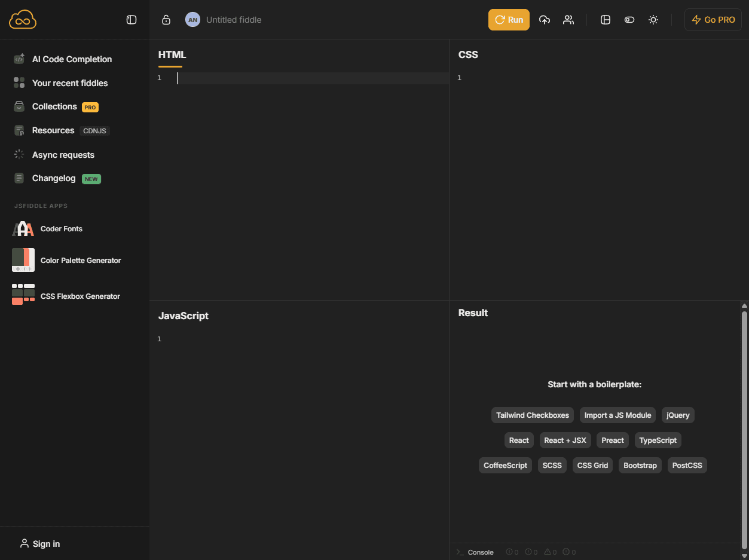749x560 pixels.
Task: Choose the Import a JS Module boilerplate
Action: pyautogui.click(x=617, y=415)
